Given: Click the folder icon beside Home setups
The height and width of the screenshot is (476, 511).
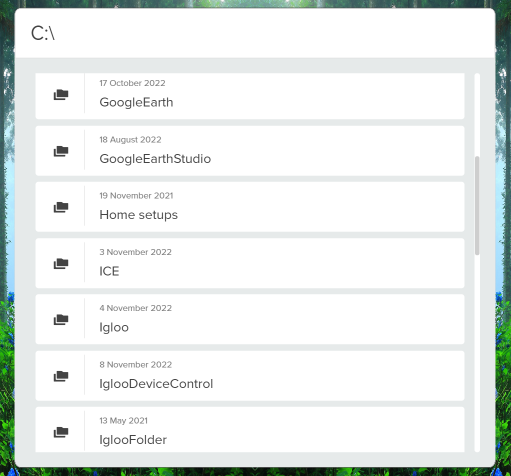Looking at the screenshot, I should coord(61,207).
